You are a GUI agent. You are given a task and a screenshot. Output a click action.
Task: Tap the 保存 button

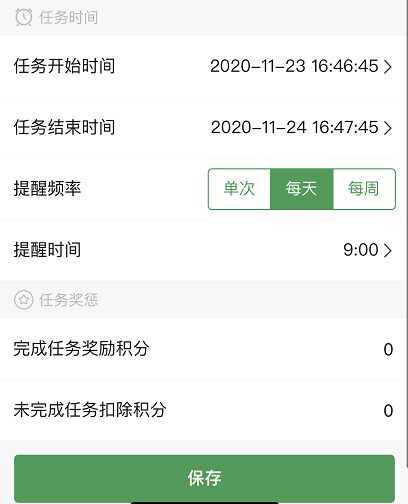(204, 478)
